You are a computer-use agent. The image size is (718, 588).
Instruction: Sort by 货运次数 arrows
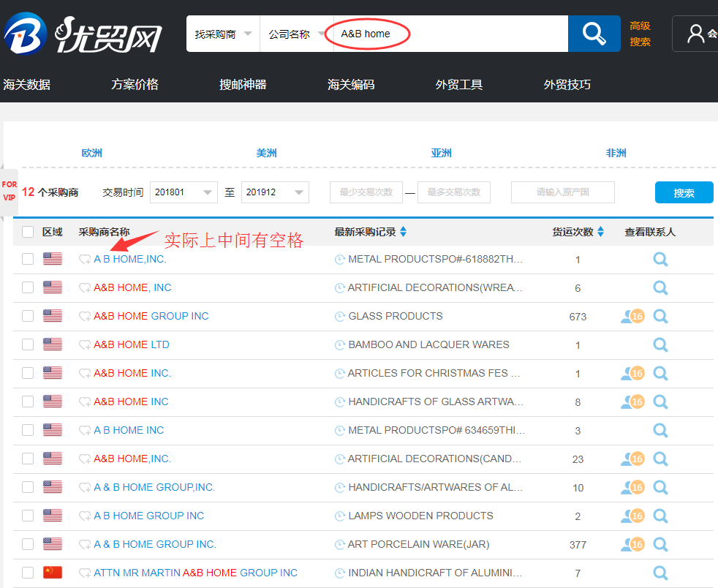click(600, 232)
